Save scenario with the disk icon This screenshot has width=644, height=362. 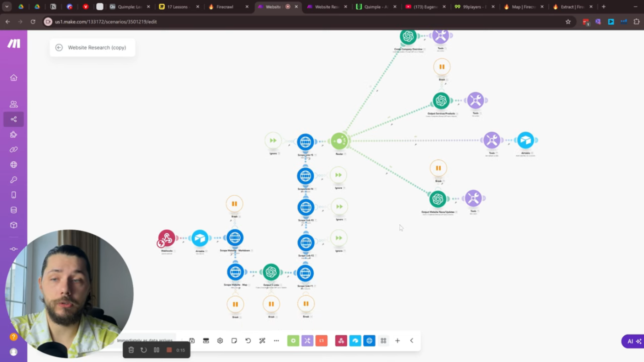pos(192,341)
